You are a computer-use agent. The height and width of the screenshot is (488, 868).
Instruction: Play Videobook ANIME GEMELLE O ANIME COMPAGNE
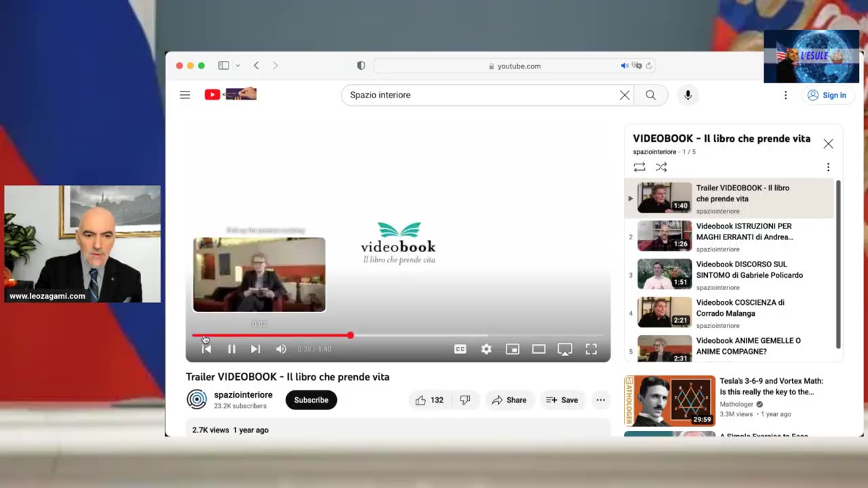pyautogui.click(x=729, y=348)
